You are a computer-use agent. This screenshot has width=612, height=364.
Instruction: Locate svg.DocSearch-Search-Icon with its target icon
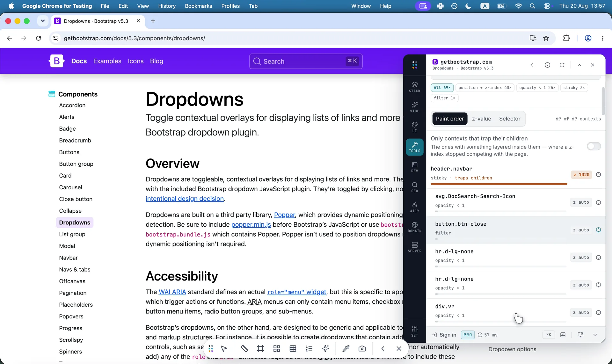(x=598, y=202)
